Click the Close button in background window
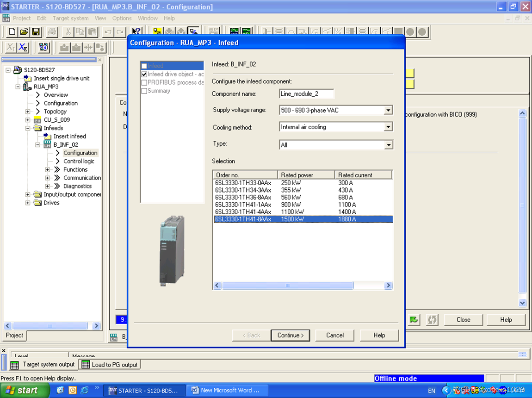Viewport: 532px width, 398px height. point(464,320)
